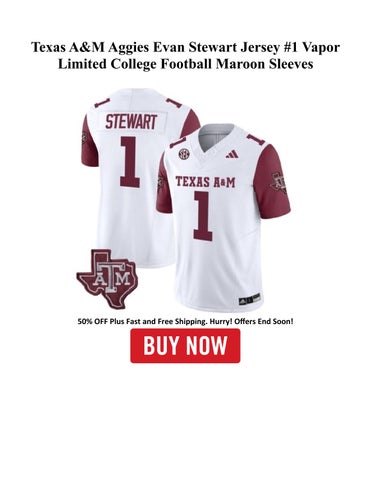Click the ATM logo on back jersey sleeve
The image size is (371, 480).
(x=84, y=137)
